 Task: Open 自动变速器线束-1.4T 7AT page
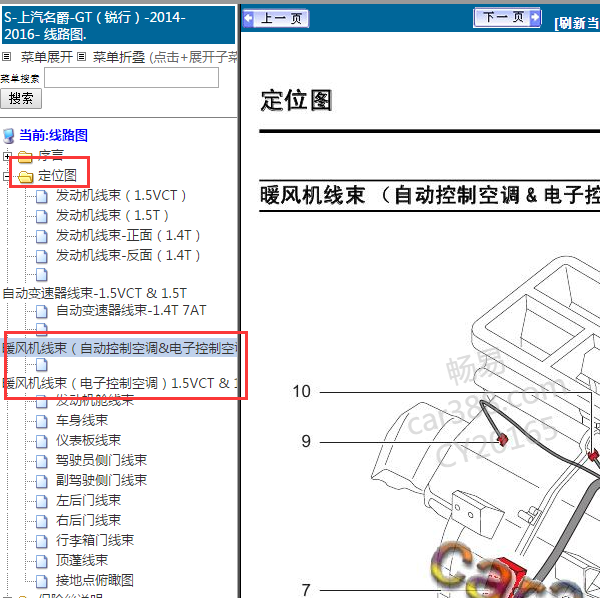[131, 310]
